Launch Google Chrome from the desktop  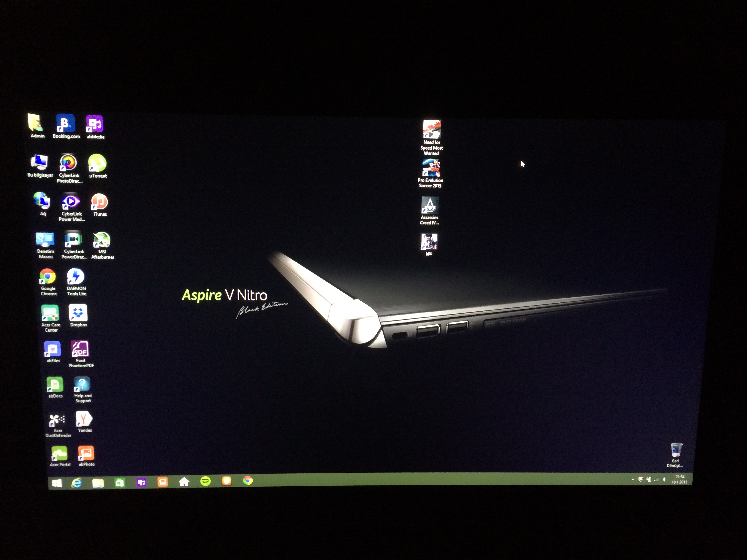coord(48,283)
